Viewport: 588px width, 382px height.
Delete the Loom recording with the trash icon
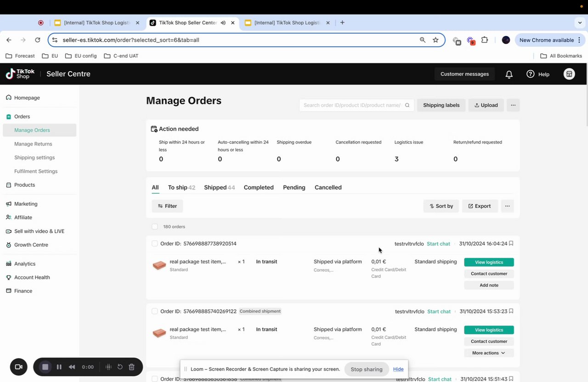point(131,367)
